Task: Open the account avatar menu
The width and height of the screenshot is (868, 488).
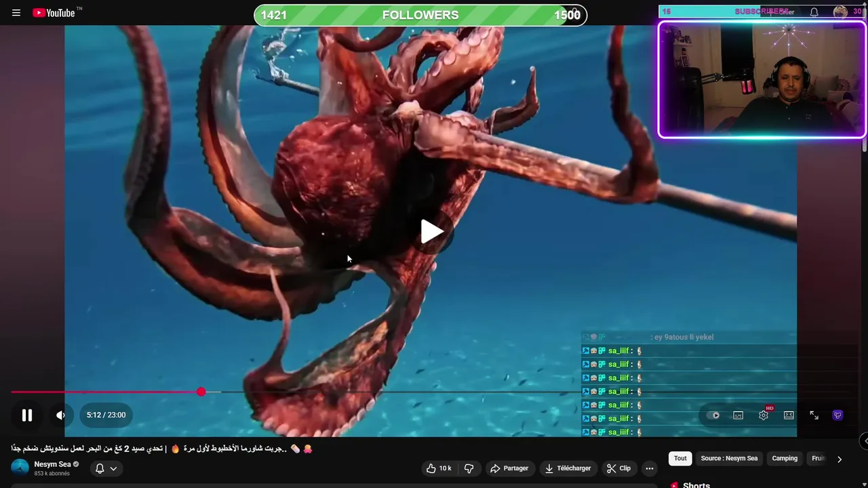Action: [840, 12]
